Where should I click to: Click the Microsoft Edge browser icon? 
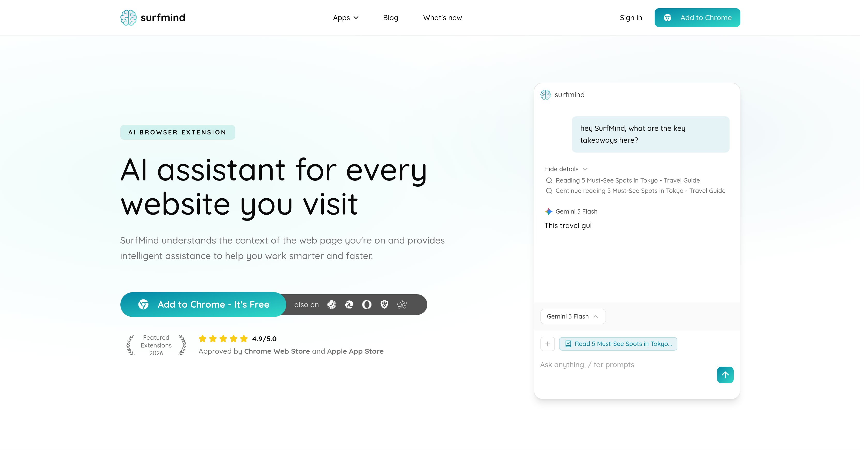tap(349, 305)
